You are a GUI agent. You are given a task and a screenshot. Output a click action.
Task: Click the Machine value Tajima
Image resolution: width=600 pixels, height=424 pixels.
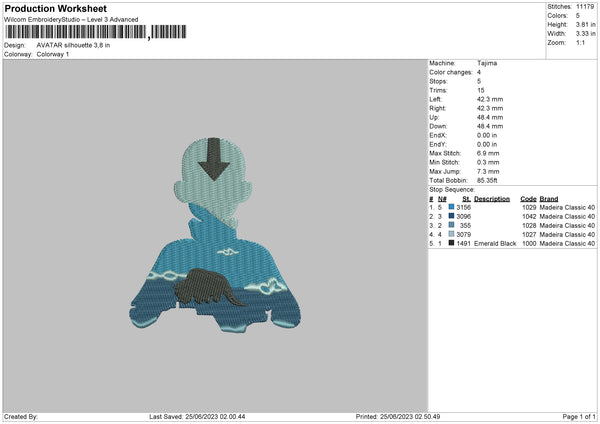coord(487,63)
